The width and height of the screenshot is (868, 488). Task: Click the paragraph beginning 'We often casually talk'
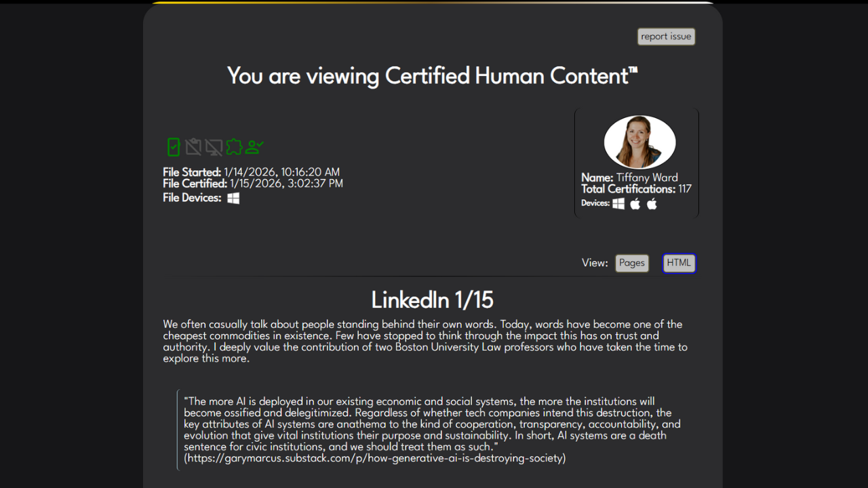[x=425, y=341]
